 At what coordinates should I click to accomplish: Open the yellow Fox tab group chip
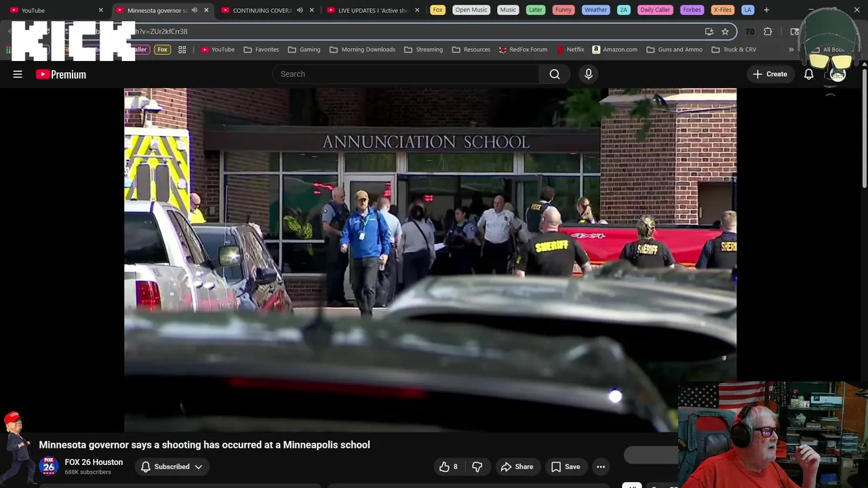click(x=438, y=9)
